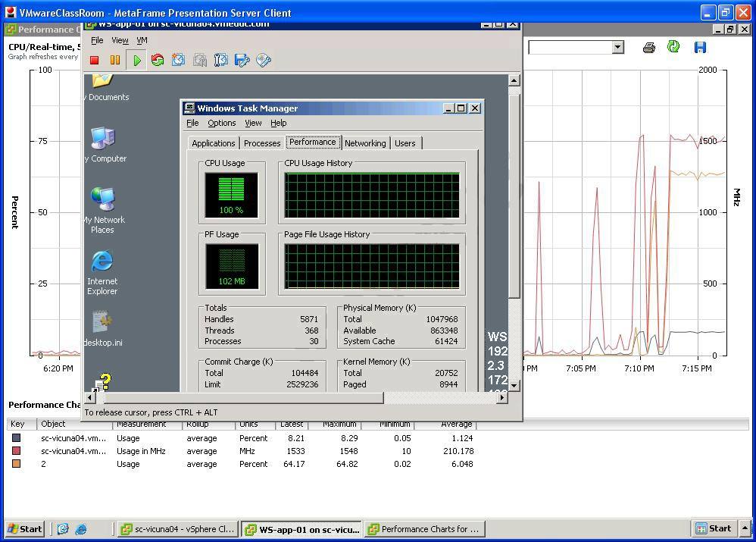This screenshot has width=756, height=542.
Task: Open Task Manager Options menu
Action: tap(222, 123)
